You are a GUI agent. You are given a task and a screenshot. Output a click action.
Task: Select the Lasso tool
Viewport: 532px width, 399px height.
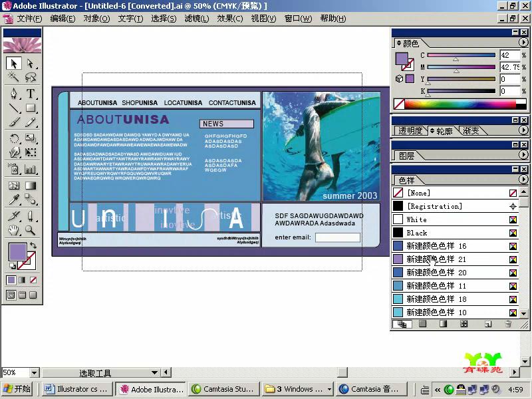pos(30,77)
